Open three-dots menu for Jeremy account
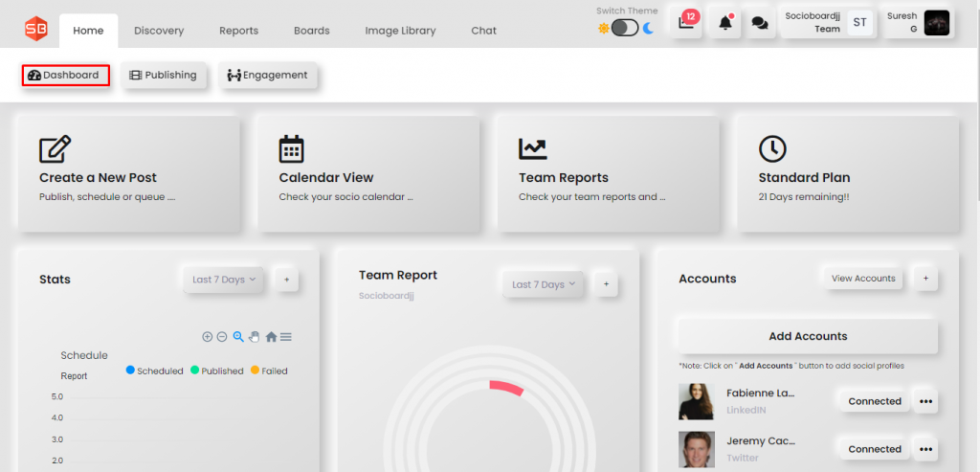Screen dimensions: 980x472 (x=925, y=449)
